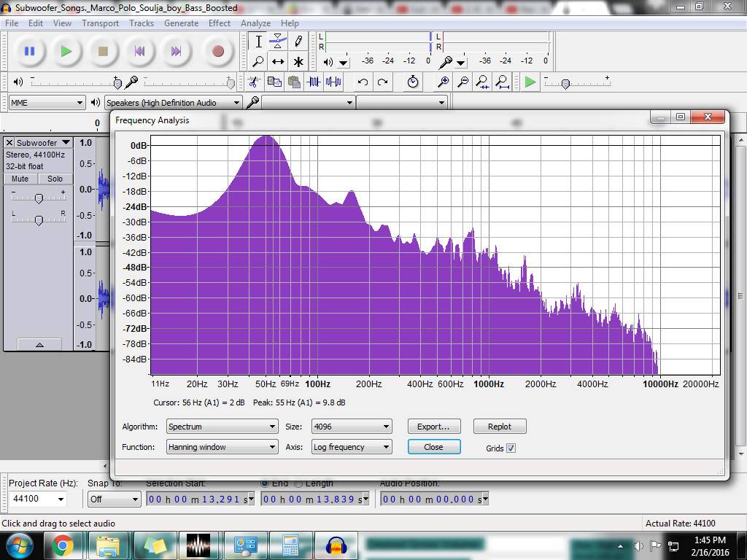Click the Undo arrow icon
Screen dimensions: 747x560
363,82
